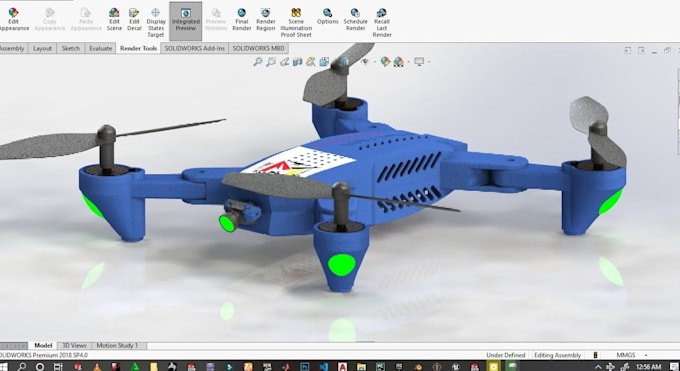Open the Motion Study 1 tab
Screen dimensions: 680x371
tap(117, 345)
